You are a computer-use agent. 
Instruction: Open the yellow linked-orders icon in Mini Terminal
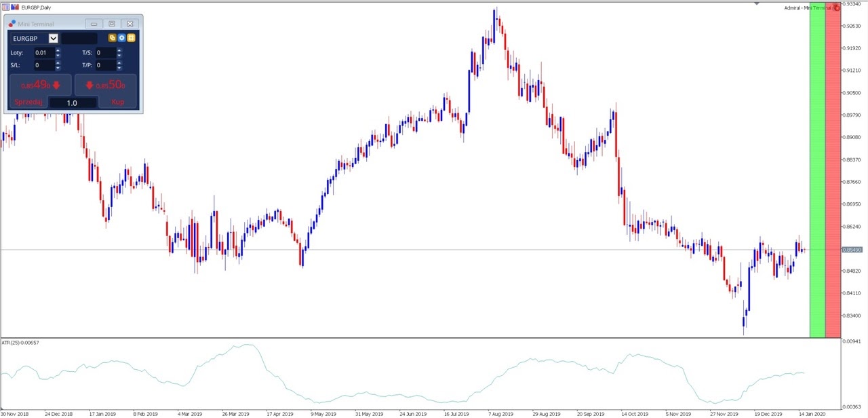pos(113,38)
